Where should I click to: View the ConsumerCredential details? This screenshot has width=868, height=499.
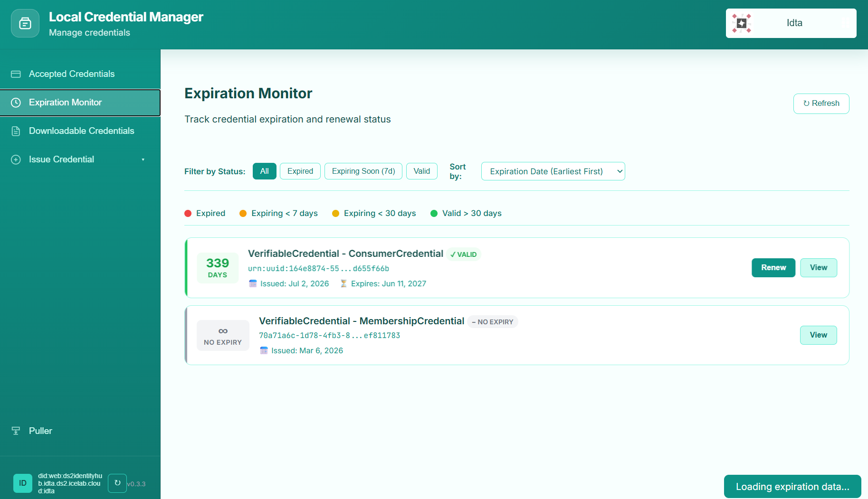[x=819, y=268]
